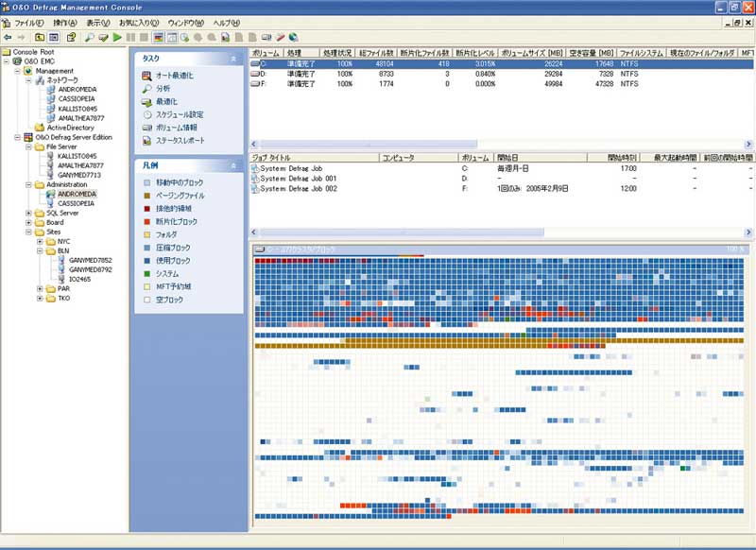
Task: Open the ヘルプ(H) menu
Action: click(x=227, y=23)
